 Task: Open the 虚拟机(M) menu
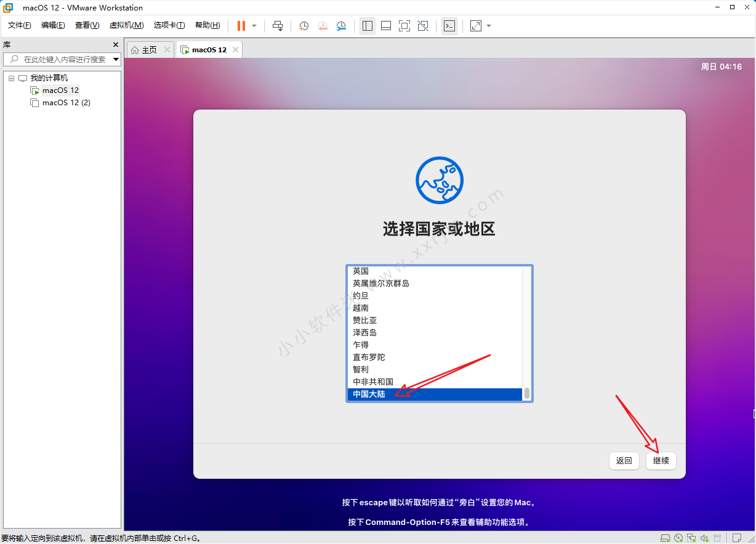point(126,25)
